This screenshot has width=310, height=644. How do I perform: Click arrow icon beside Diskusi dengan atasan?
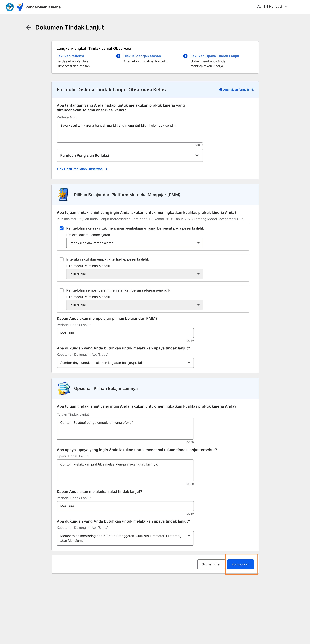pos(118,56)
